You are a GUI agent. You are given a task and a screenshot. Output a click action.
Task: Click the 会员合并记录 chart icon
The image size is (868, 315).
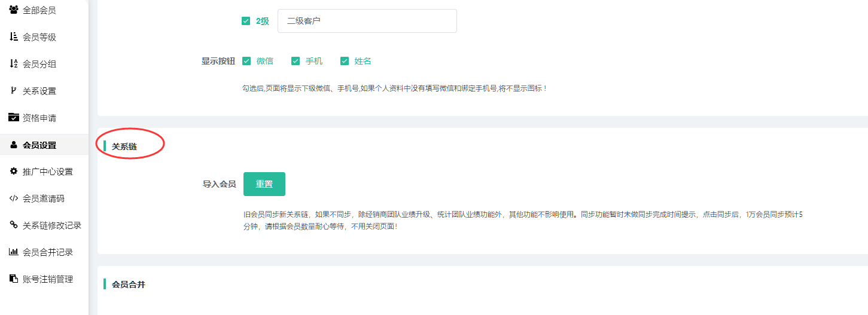[x=13, y=252]
